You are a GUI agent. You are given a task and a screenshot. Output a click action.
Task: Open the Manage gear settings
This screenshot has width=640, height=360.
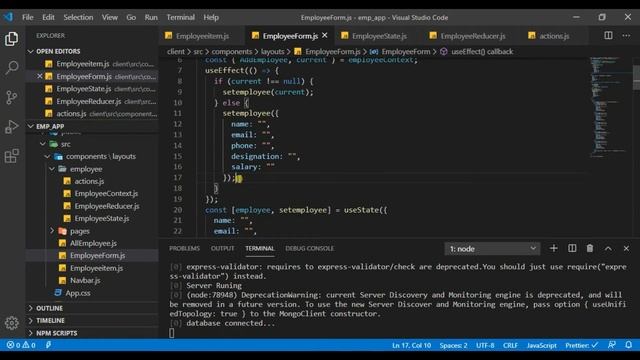coord(11,323)
